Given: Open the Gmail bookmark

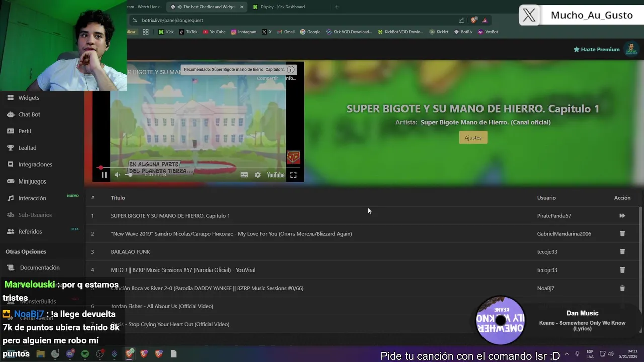Looking at the screenshot, I should click(x=286, y=32).
